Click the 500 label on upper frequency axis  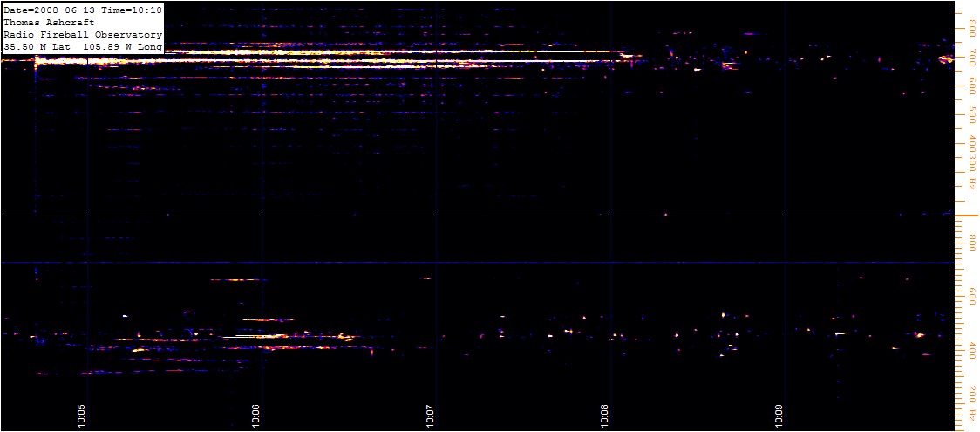click(x=972, y=117)
